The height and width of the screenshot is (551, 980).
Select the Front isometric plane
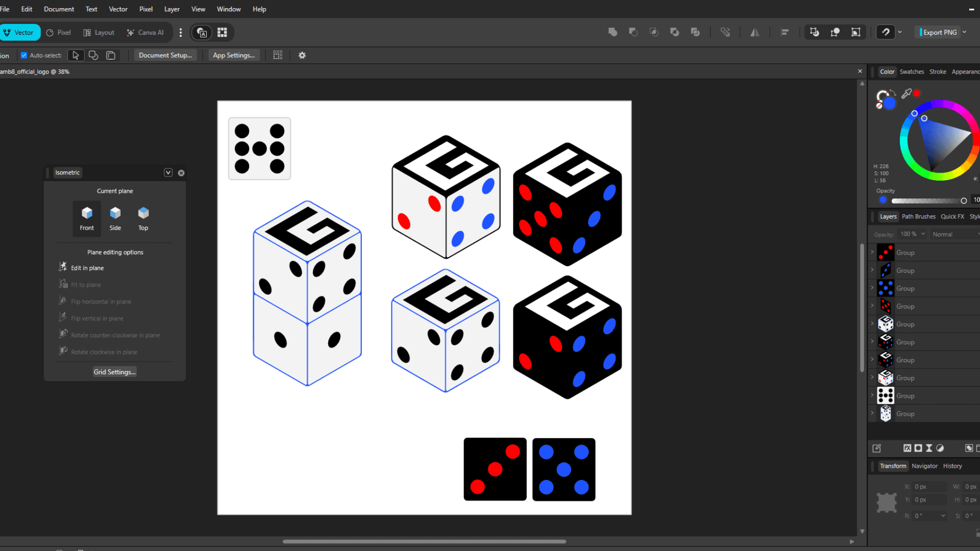(87, 218)
